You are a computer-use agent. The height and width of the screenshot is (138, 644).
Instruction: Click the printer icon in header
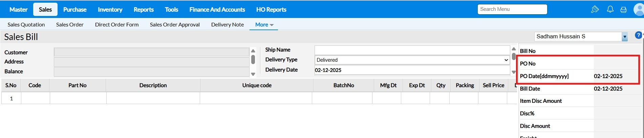623,9
